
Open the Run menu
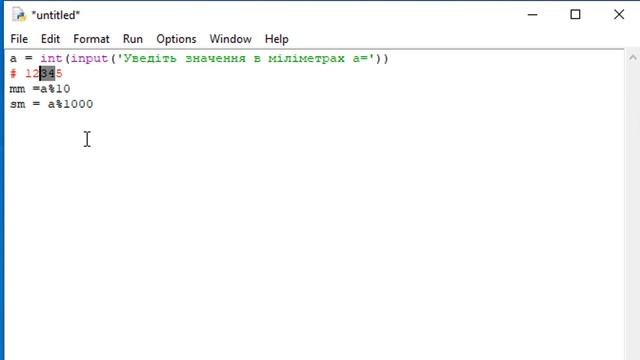[133, 39]
